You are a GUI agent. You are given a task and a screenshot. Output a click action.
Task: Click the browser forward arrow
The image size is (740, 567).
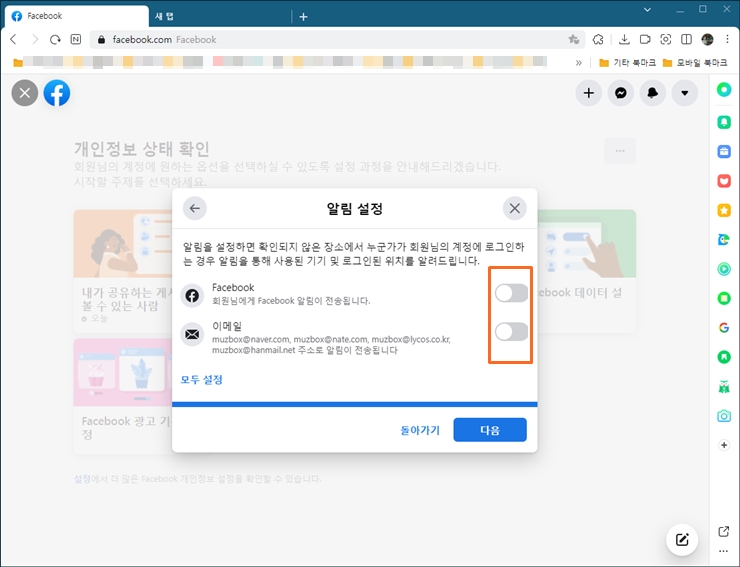click(34, 40)
